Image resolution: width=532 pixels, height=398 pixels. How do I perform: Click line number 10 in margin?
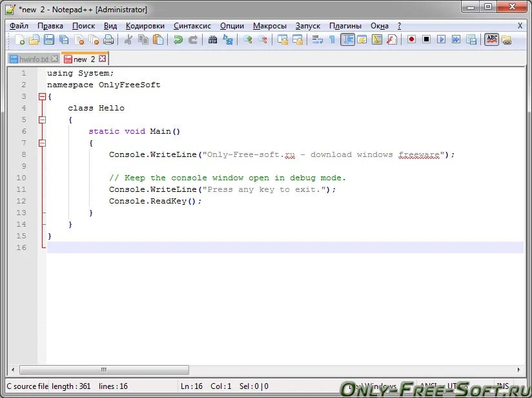pyautogui.click(x=21, y=178)
